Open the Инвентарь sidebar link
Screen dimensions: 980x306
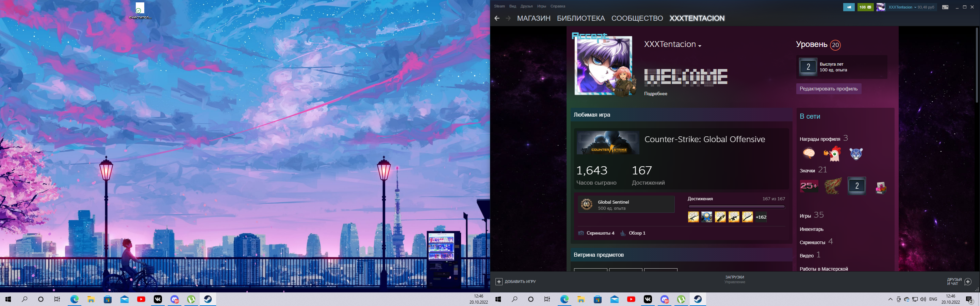pos(812,229)
